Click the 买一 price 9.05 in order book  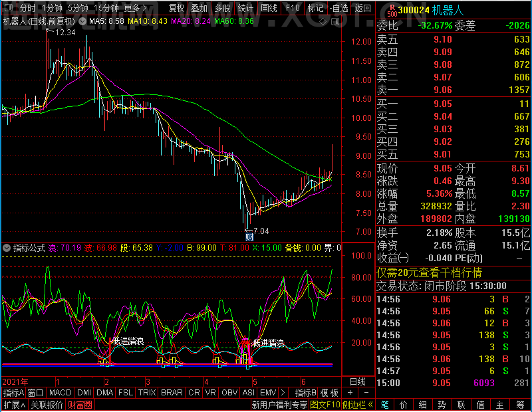click(x=443, y=104)
